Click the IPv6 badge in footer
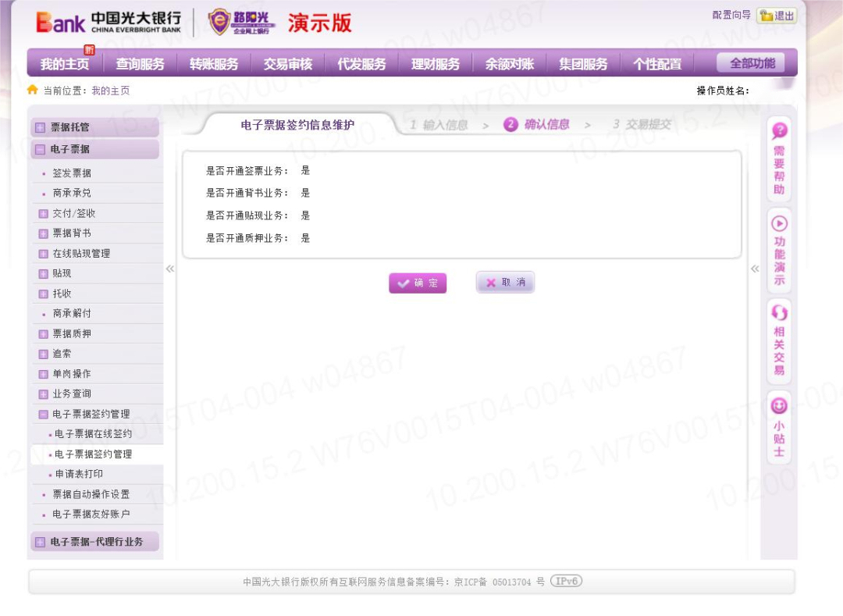 click(566, 581)
